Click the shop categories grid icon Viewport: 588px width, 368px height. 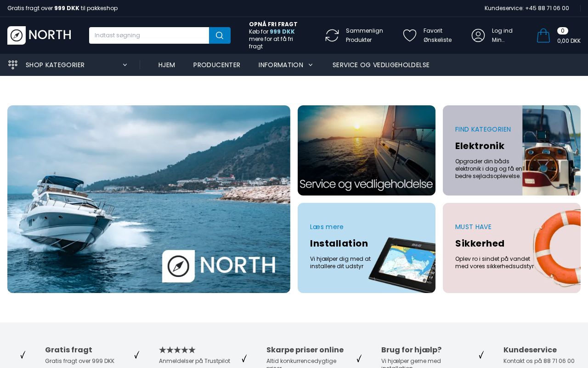coord(13,65)
